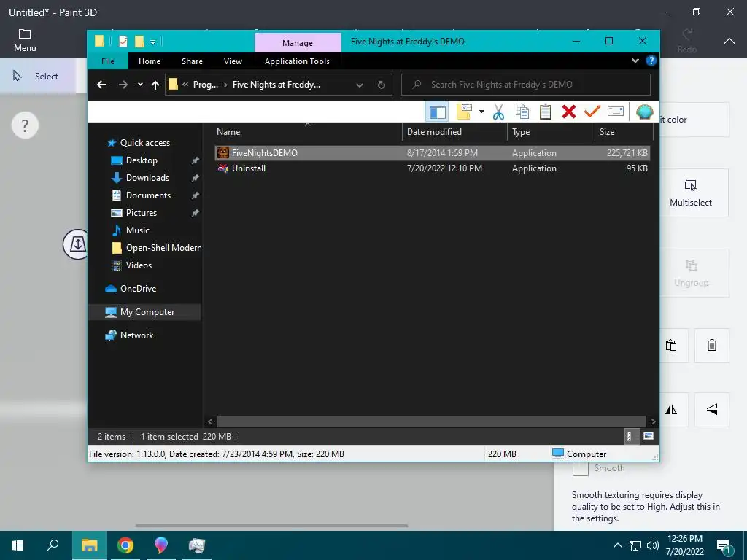Screen dimensions: 747x560
Task: Click the New Folder icon in the quick access toolbar
Action: click(x=139, y=42)
